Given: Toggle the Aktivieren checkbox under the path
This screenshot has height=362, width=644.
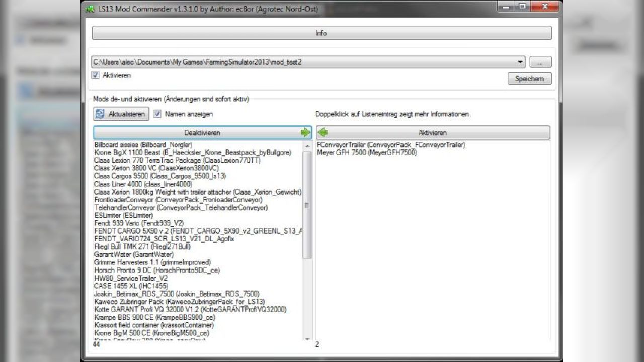Looking at the screenshot, I should (x=95, y=75).
